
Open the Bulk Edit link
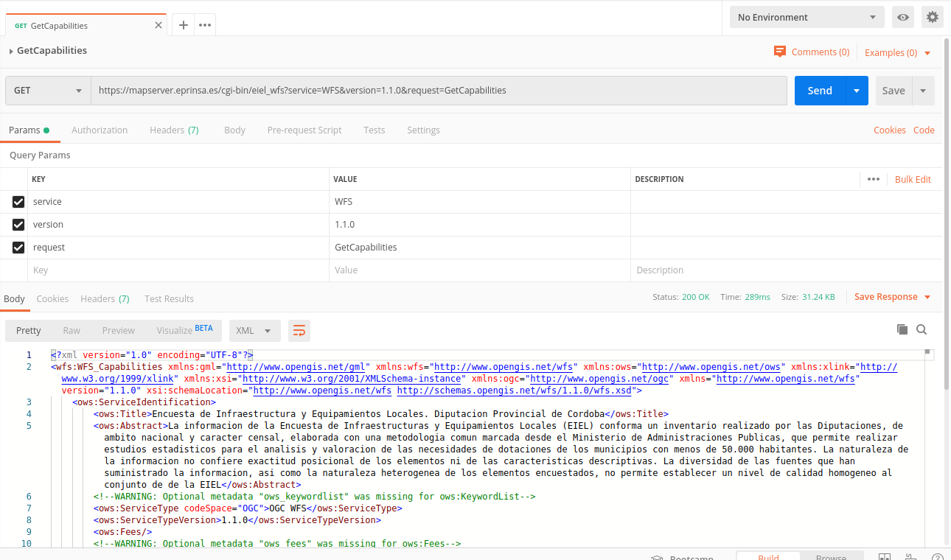click(913, 179)
